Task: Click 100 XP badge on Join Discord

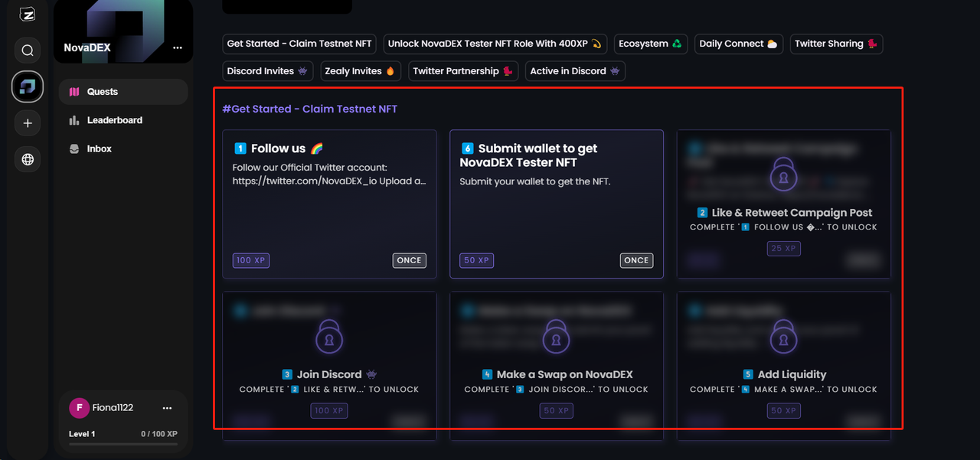Action: [329, 411]
